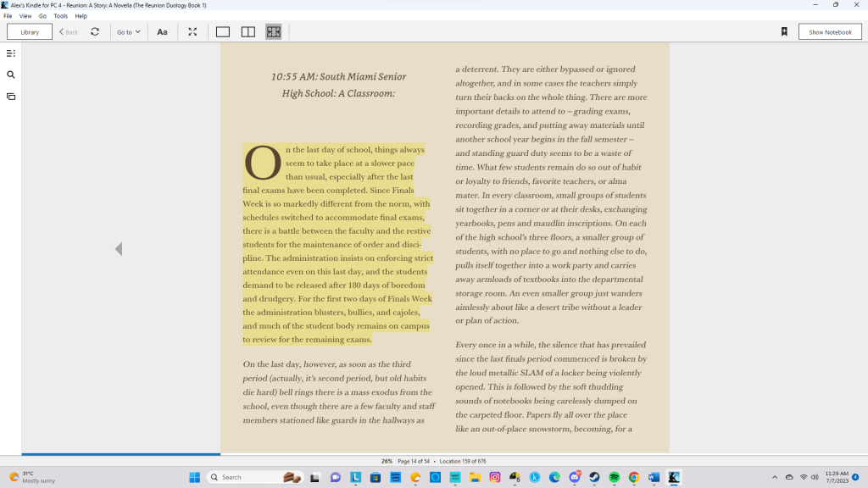Expand the Go to dropdown
The width and height of the screenshot is (868, 488).
[129, 32]
